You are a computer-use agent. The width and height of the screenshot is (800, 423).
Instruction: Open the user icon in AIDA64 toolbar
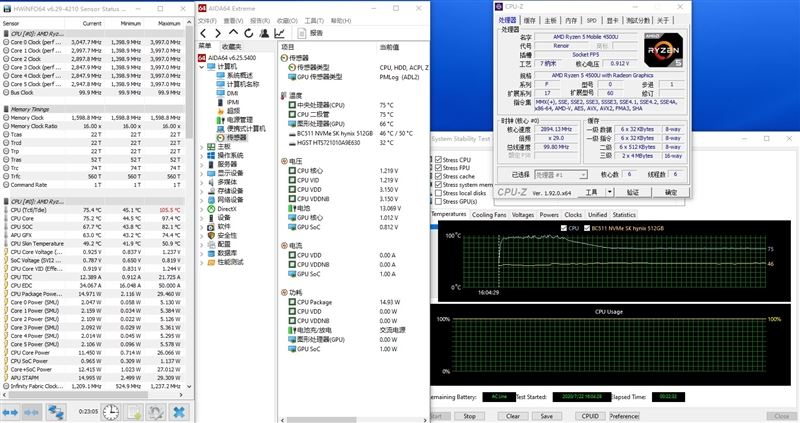[264, 33]
